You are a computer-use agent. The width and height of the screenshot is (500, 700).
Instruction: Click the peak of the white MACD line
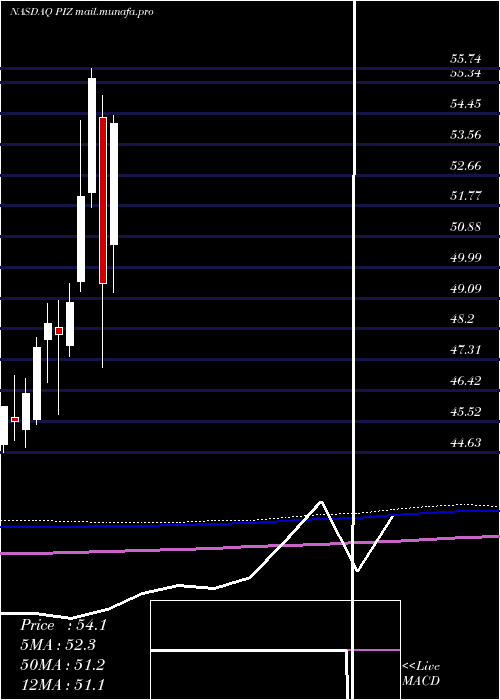click(x=321, y=503)
